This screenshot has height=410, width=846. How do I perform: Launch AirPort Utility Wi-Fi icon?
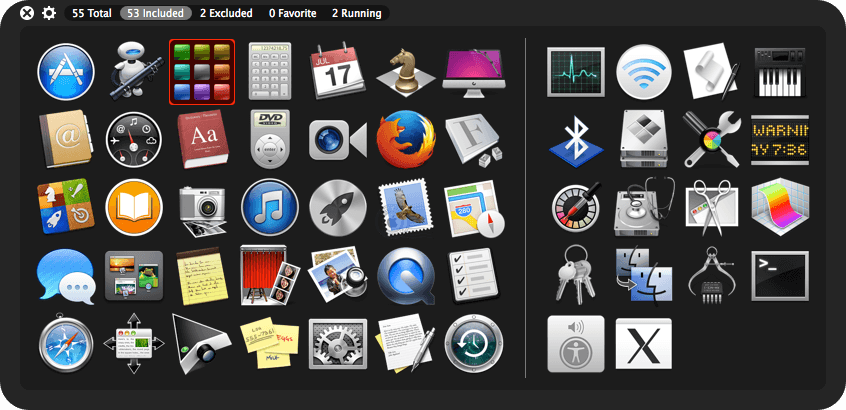pos(644,72)
